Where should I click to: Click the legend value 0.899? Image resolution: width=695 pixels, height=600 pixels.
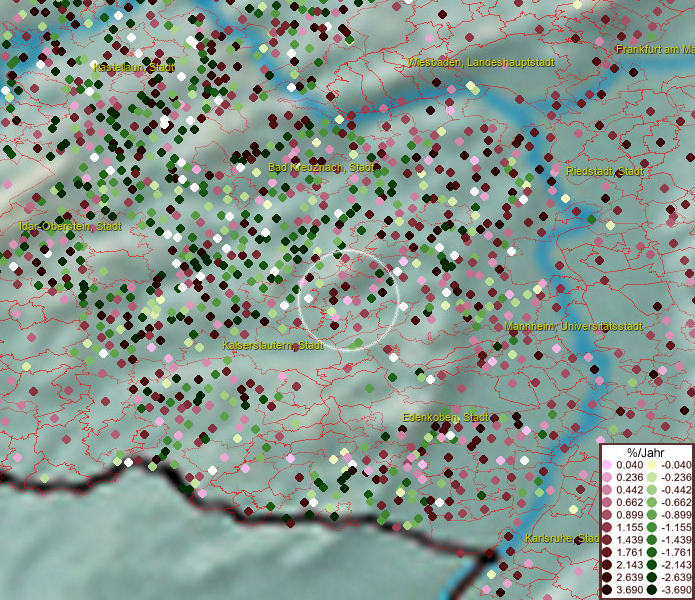[629, 515]
